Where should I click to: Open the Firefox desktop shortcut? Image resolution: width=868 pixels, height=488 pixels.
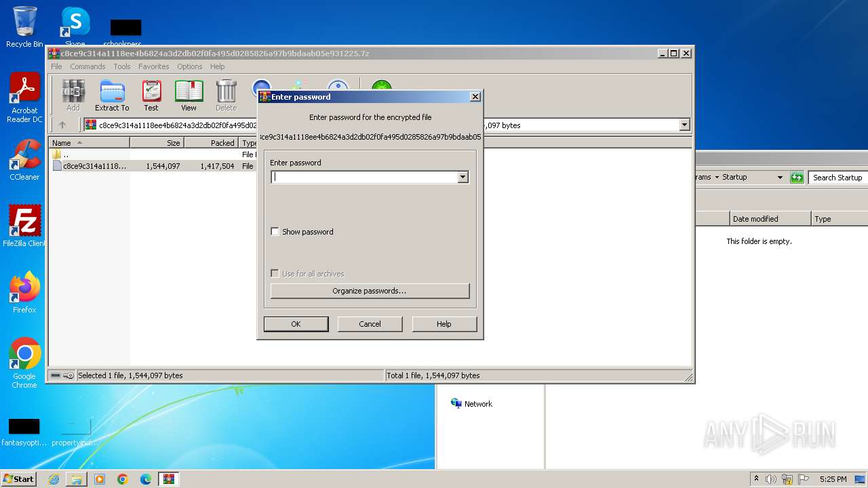tap(24, 293)
